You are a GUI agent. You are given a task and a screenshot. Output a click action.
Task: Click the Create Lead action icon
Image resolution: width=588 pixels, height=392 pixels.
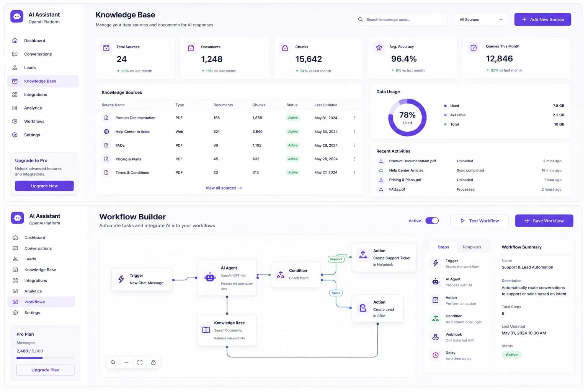tap(363, 308)
